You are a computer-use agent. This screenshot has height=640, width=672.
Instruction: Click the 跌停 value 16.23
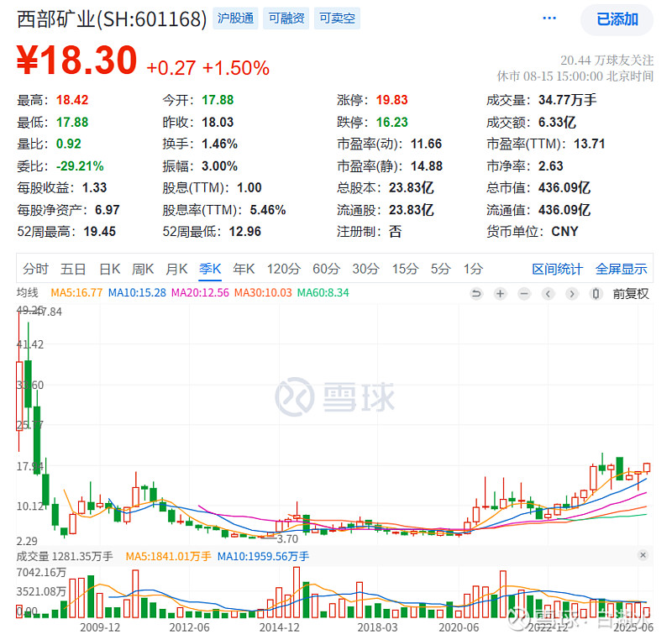tap(391, 123)
